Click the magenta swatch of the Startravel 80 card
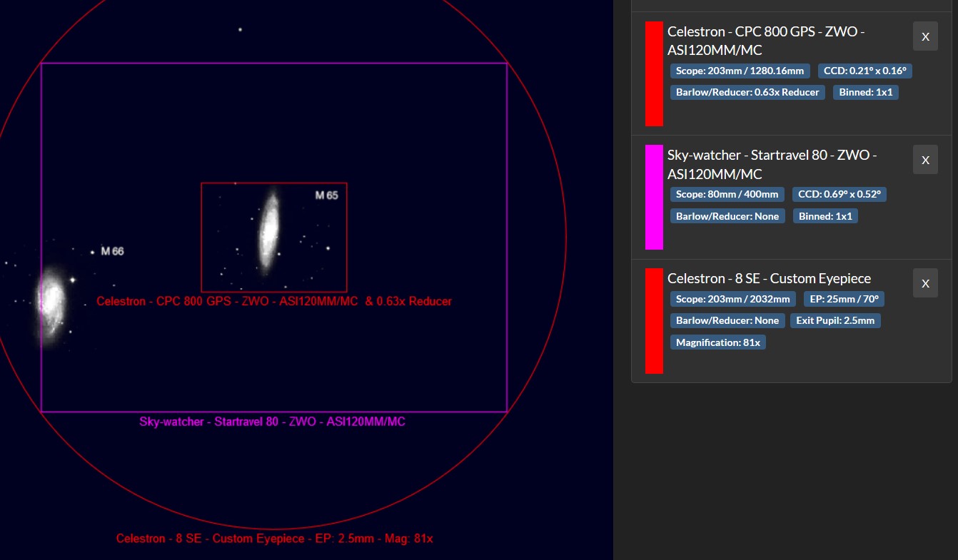The height and width of the screenshot is (560, 958). [654, 198]
